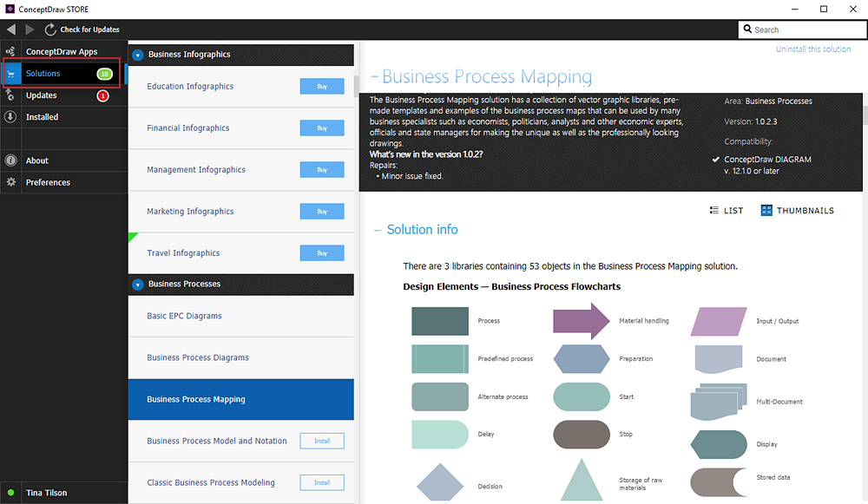Image resolution: width=868 pixels, height=504 pixels.
Task: Click Uninstall this solution link
Action: coord(813,49)
